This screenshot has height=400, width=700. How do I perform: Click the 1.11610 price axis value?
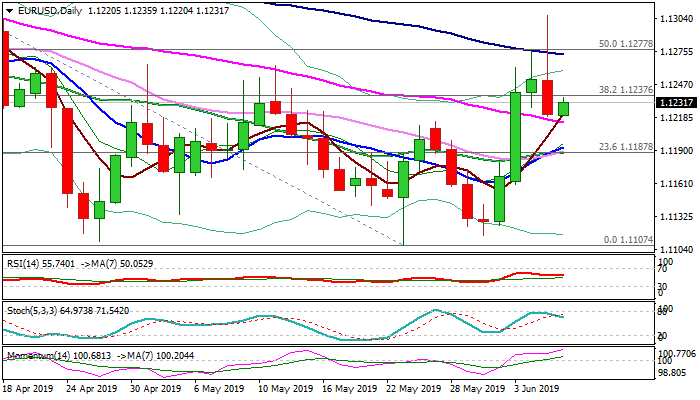(x=677, y=184)
